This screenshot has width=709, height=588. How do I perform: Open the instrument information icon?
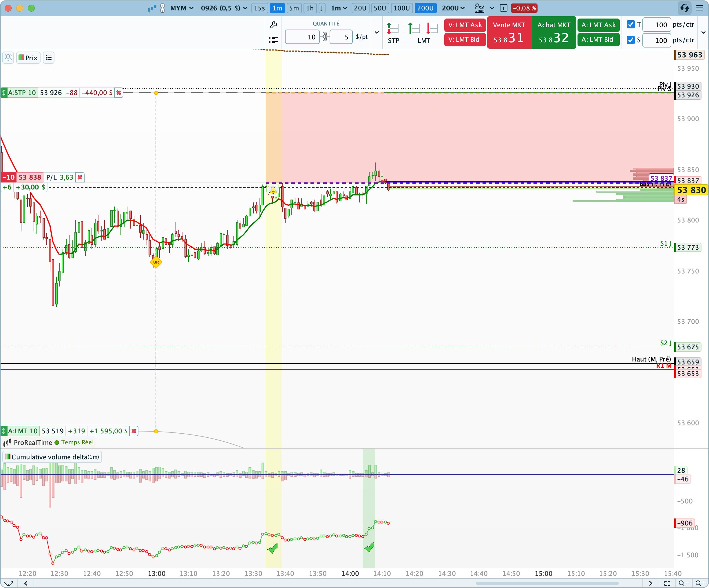[503, 8]
